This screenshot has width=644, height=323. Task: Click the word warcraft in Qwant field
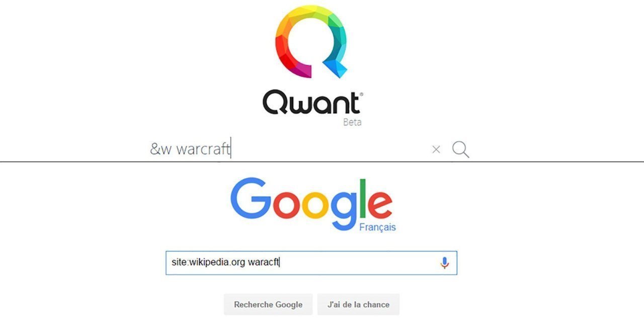point(203,149)
